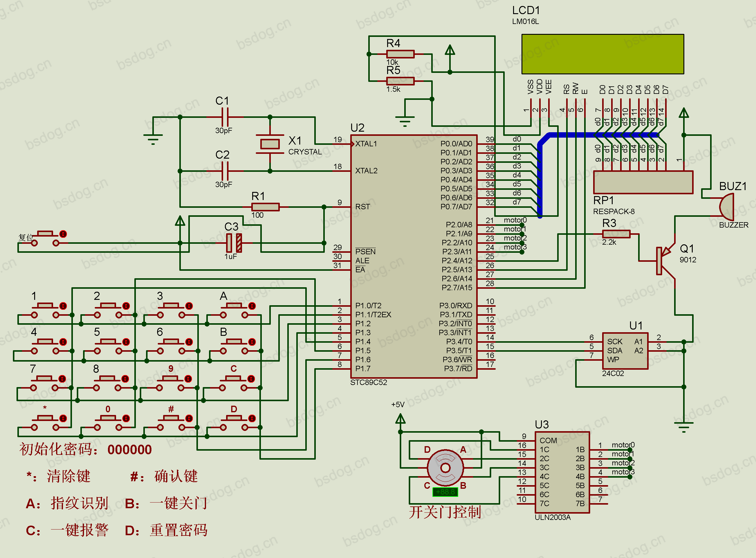756x558 pixels.
Task: Click the stepper motor symbol
Action: 445,468
